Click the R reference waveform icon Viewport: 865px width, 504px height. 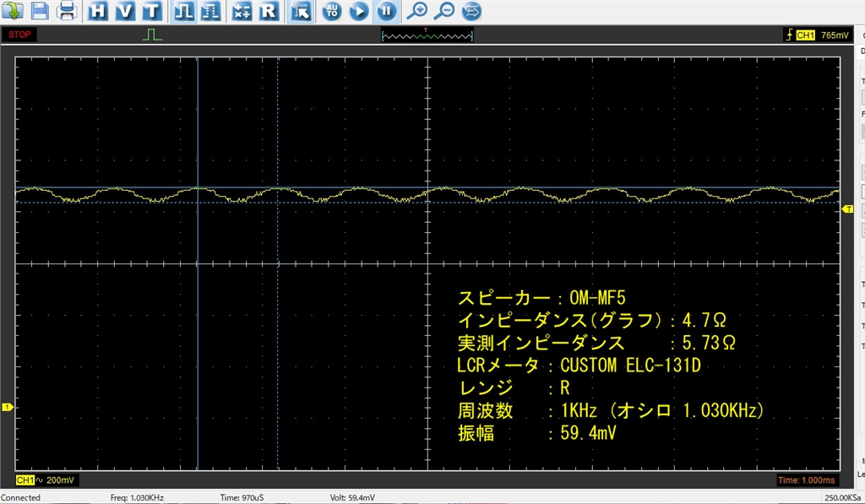click(269, 11)
